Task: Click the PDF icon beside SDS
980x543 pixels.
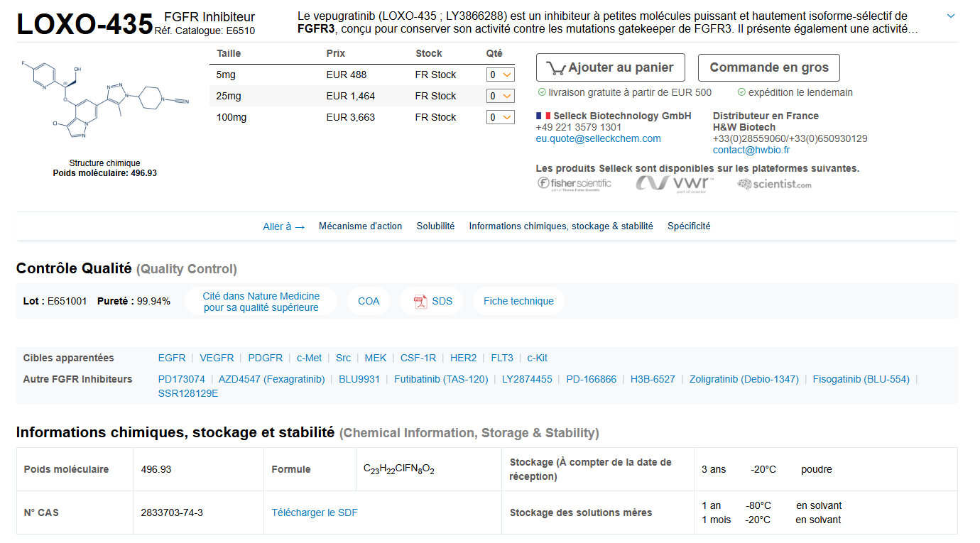Action: tap(420, 301)
